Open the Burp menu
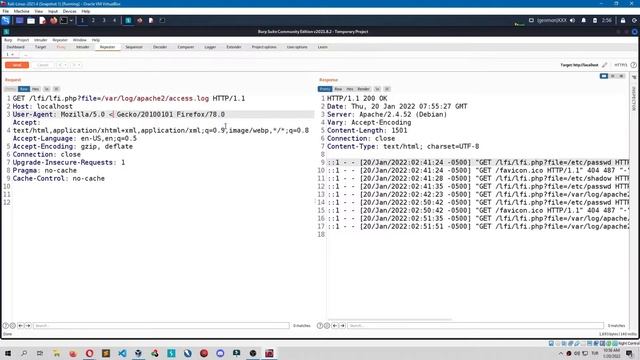Image resolution: width=640 pixels, height=360 pixels. click(x=8, y=40)
